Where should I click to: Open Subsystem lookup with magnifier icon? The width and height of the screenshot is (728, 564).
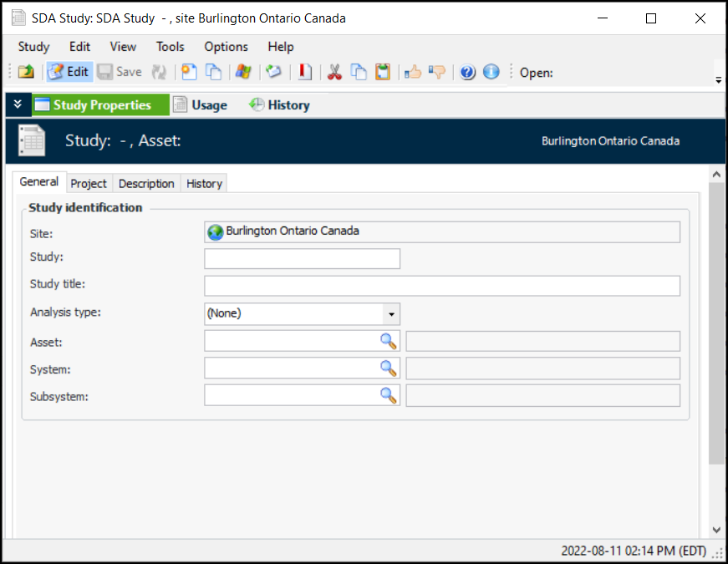click(x=389, y=395)
